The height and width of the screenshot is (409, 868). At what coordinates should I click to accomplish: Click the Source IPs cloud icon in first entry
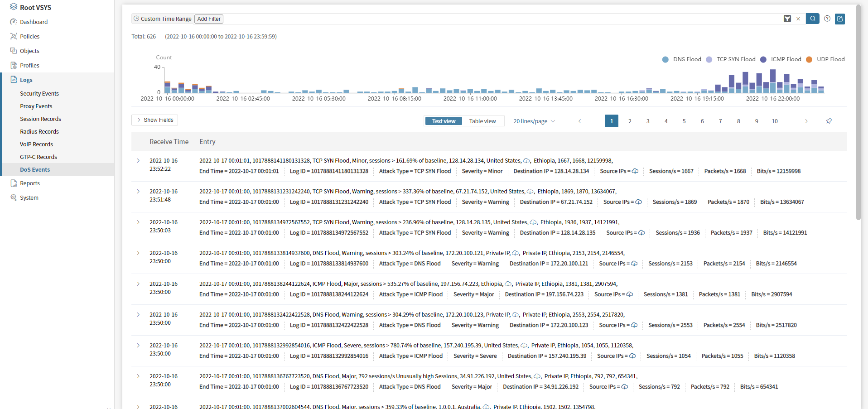(x=635, y=171)
